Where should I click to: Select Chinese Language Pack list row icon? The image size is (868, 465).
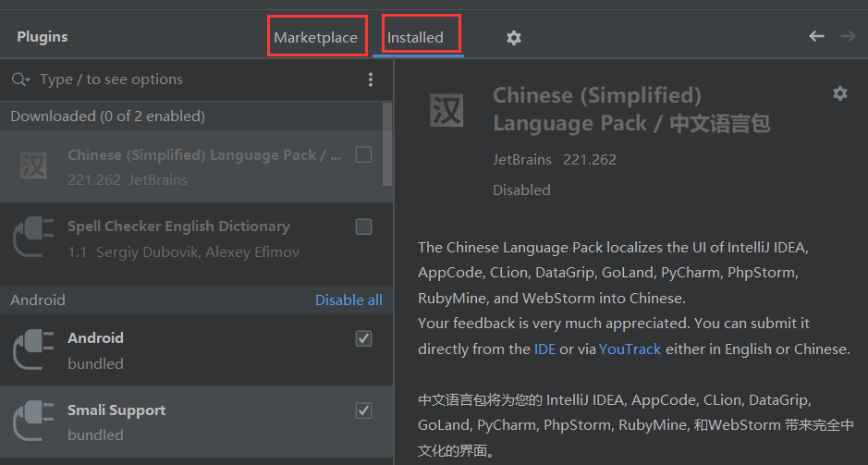pyautogui.click(x=33, y=165)
